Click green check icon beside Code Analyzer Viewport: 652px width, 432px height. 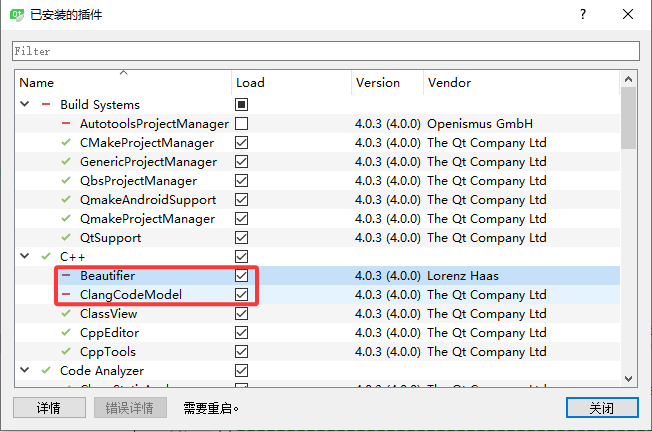46,370
